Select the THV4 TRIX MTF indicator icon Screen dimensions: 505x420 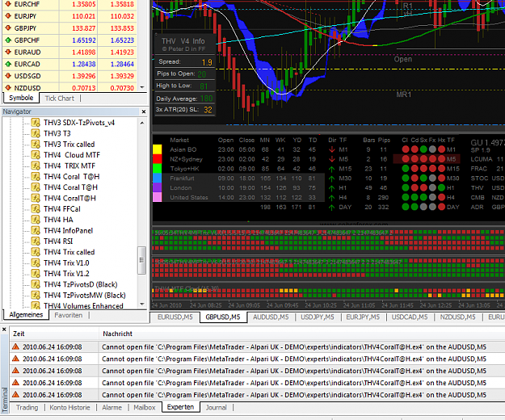click(x=36, y=166)
